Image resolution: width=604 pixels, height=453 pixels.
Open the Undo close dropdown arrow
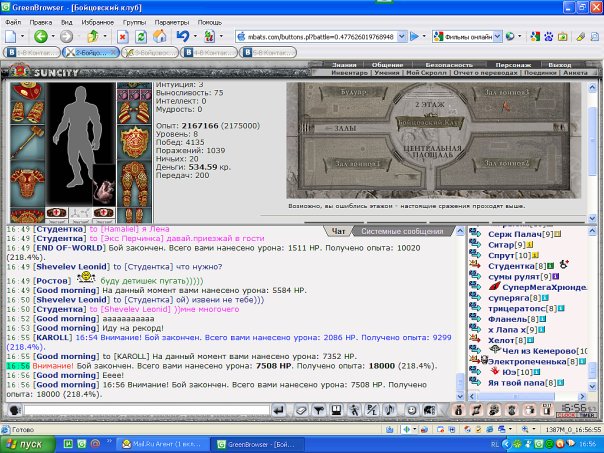pyautogui.click(x=195, y=37)
